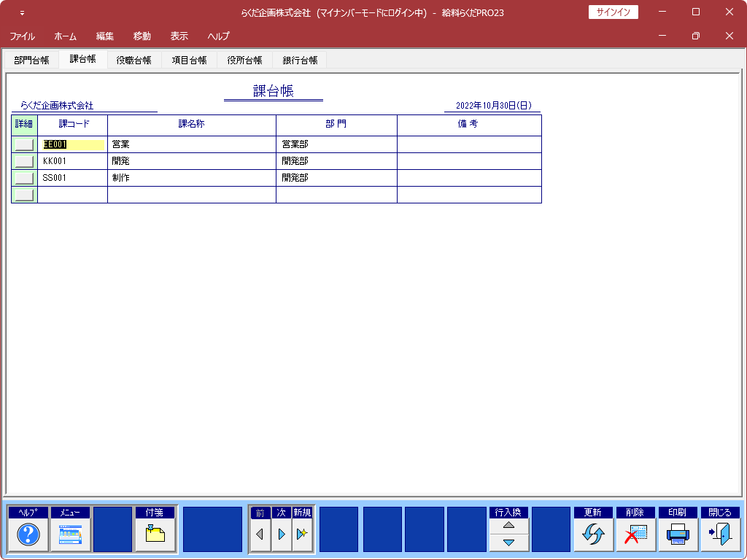Click the 詳細 column header

[24, 124]
